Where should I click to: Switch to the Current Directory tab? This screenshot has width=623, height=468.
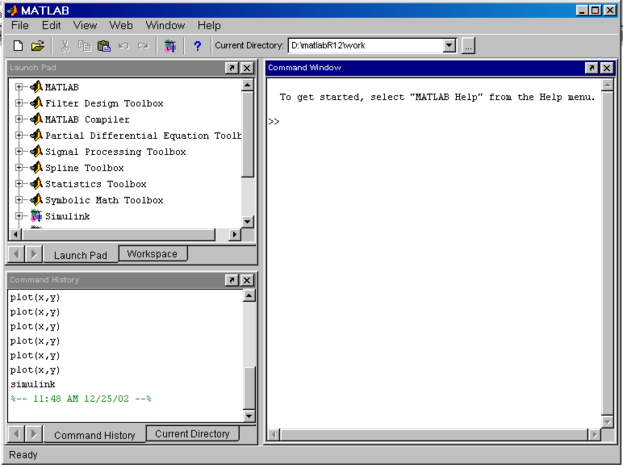click(x=192, y=434)
